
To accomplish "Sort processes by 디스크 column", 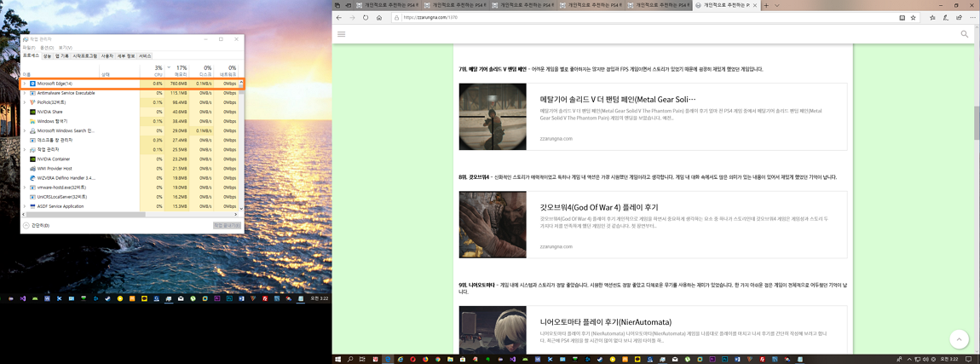I will (203, 70).
